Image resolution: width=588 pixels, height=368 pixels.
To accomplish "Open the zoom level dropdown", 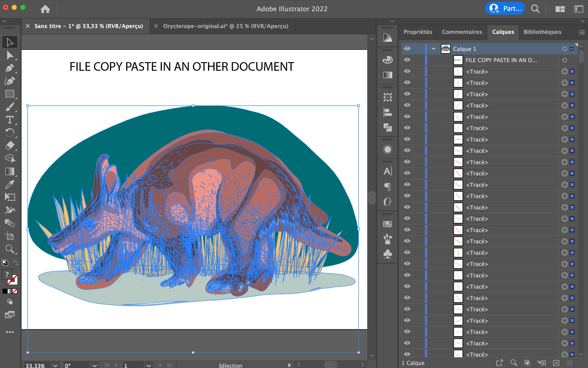I will pos(55,365).
